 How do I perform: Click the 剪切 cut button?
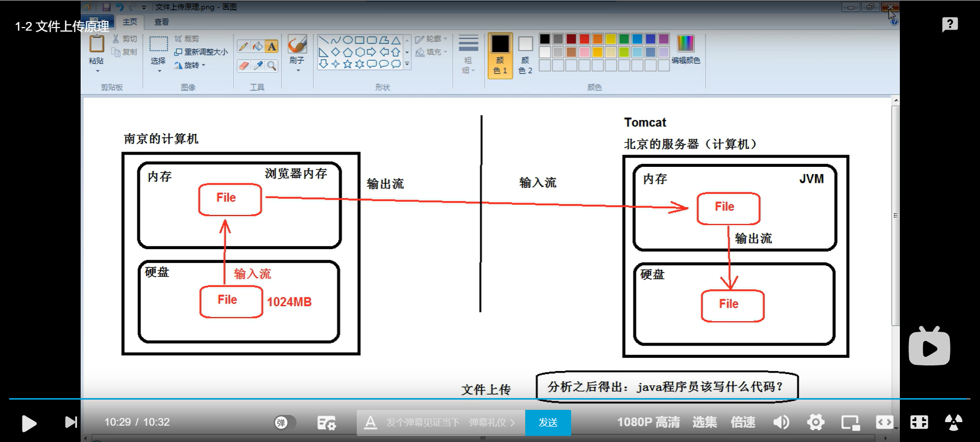125,39
